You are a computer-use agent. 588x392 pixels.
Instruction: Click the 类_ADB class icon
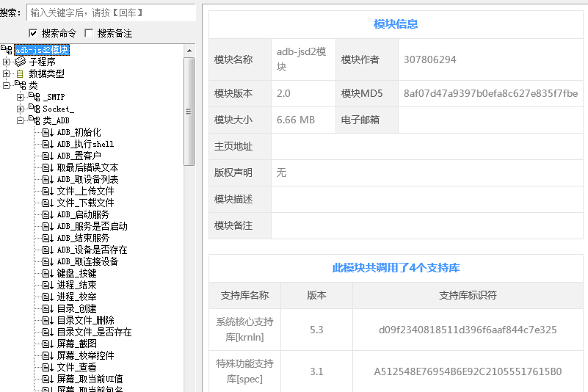click(x=34, y=120)
